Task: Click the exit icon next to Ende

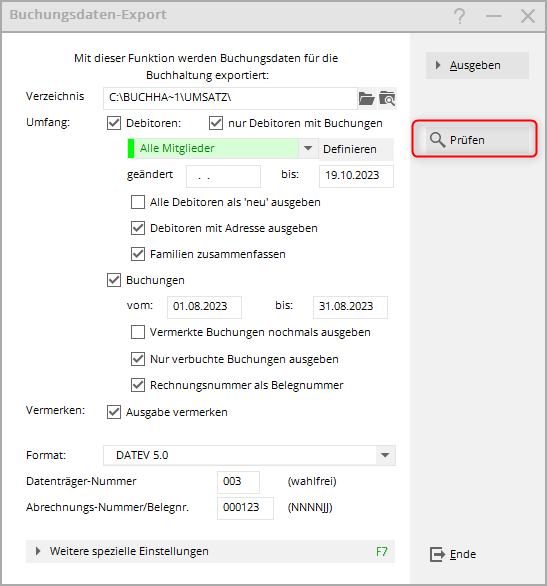Action: [437, 554]
